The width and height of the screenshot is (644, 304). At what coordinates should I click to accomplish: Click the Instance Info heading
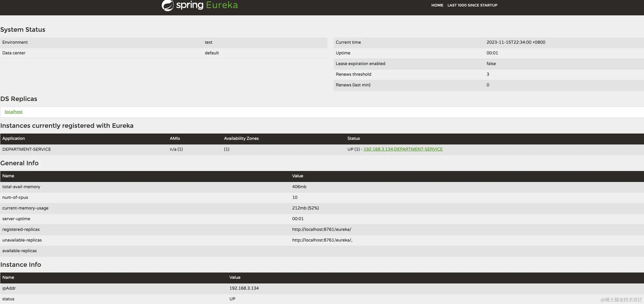point(21,265)
